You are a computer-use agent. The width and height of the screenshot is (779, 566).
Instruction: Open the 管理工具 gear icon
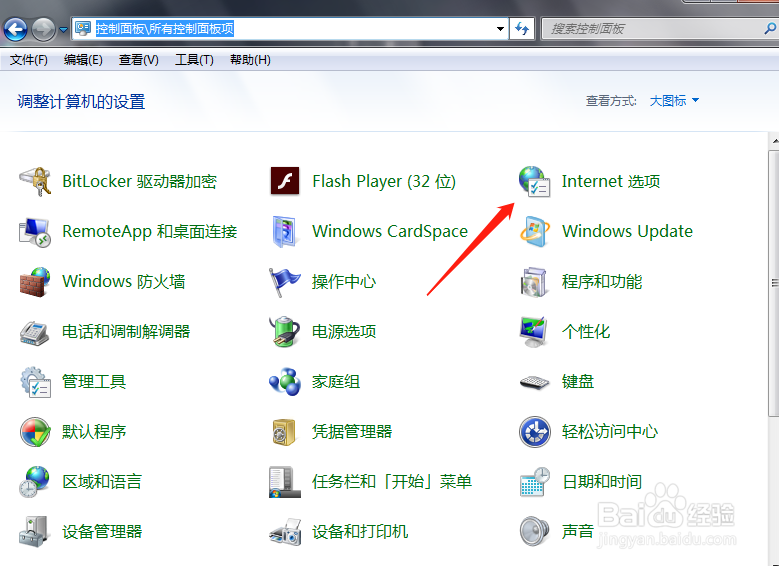(x=35, y=382)
